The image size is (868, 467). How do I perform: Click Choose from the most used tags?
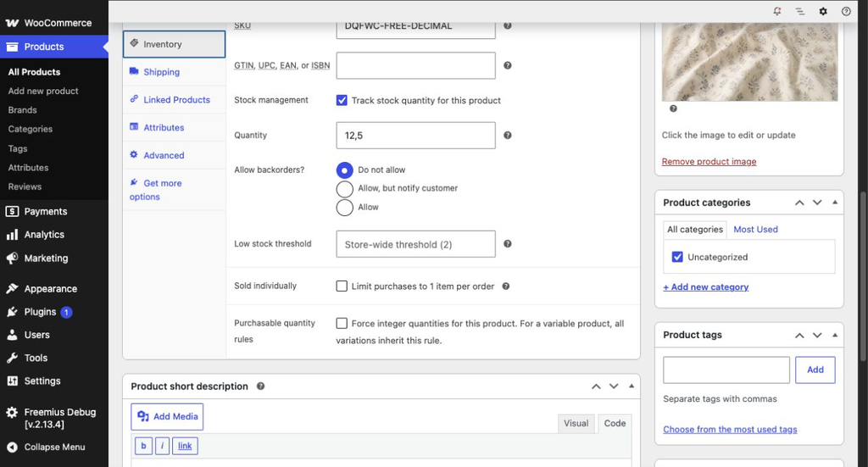[x=730, y=430]
